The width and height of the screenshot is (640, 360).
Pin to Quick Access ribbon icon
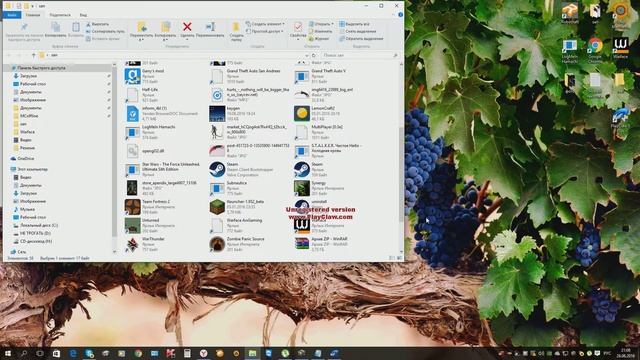coord(24,27)
